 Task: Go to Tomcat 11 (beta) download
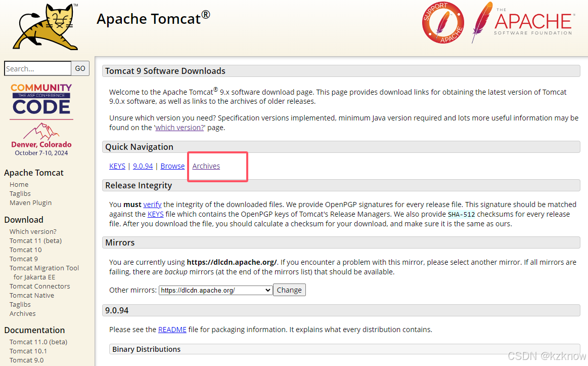(x=35, y=240)
